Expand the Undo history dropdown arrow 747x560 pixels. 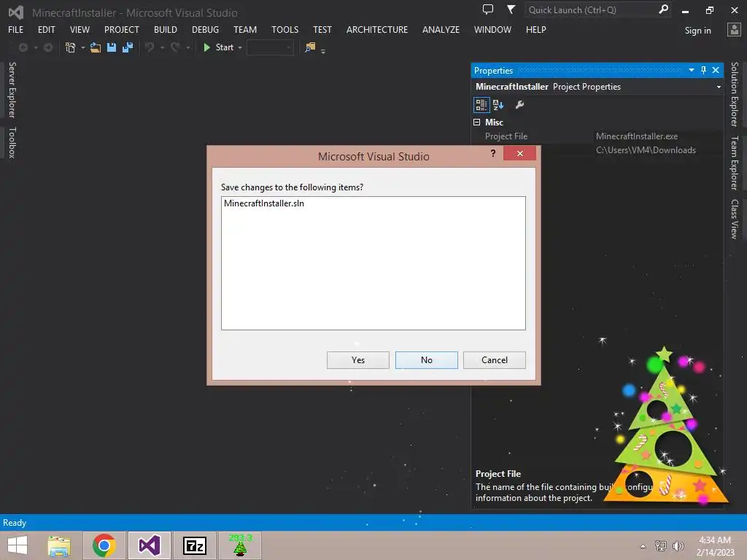tap(162, 47)
